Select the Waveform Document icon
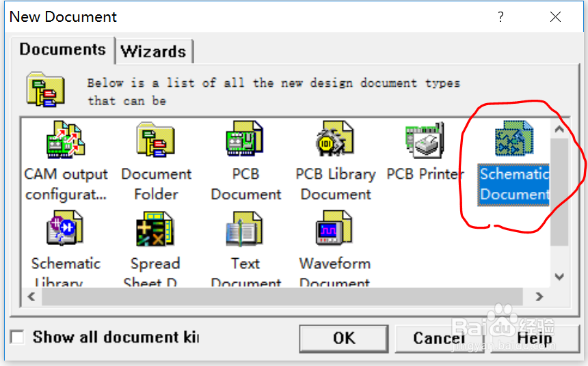Viewport: 588px width, 366px height. point(334,228)
